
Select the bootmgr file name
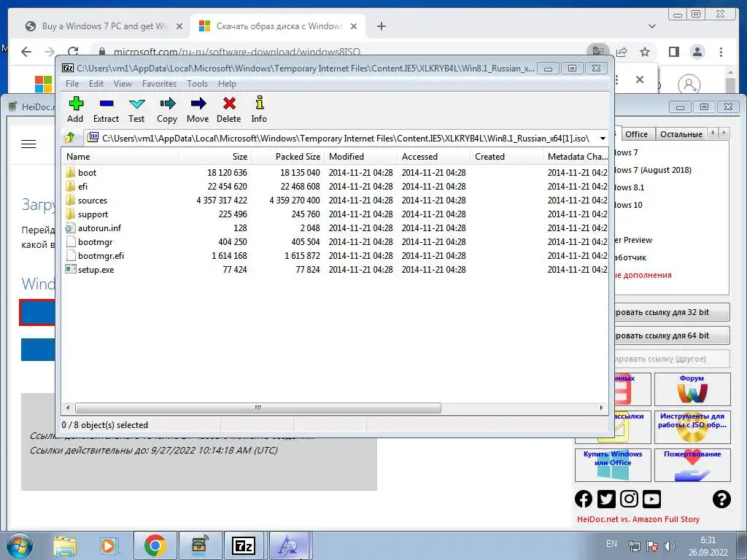point(96,241)
